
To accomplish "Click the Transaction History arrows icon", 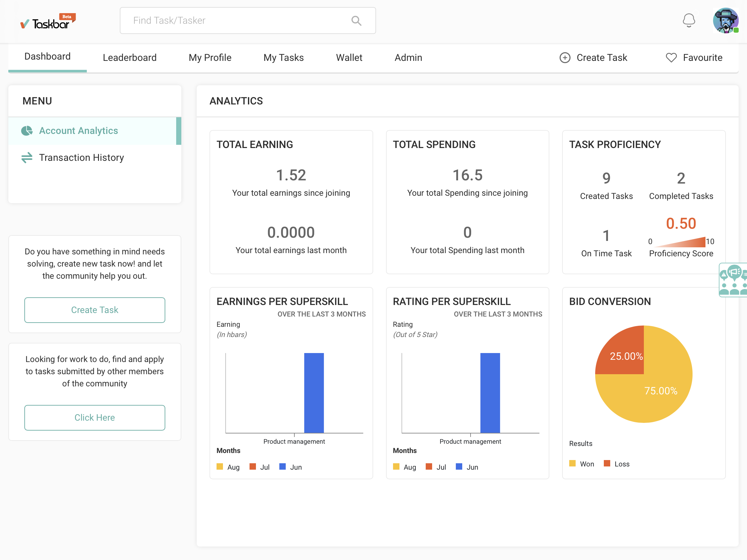I will (27, 157).
